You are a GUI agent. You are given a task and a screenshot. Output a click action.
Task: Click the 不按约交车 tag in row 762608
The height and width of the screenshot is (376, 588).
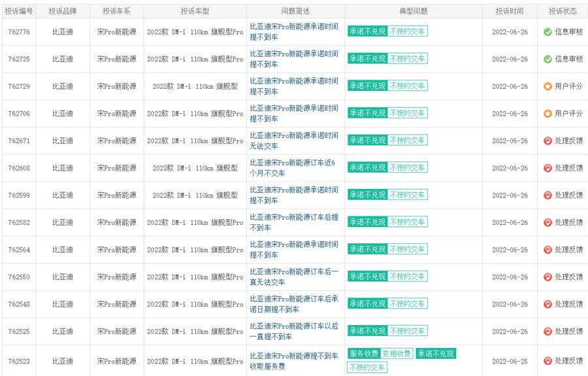pyautogui.click(x=407, y=167)
